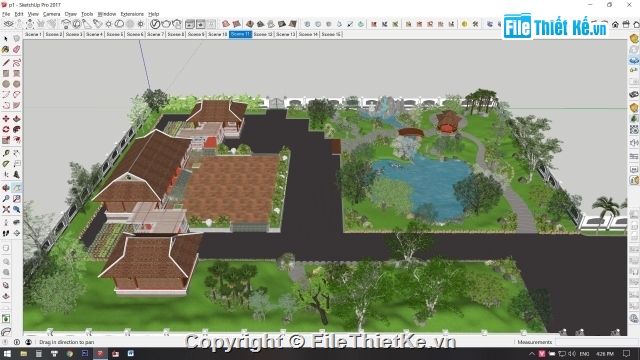Open the Help menu
This screenshot has width=640, height=360.
click(x=153, y=14)
